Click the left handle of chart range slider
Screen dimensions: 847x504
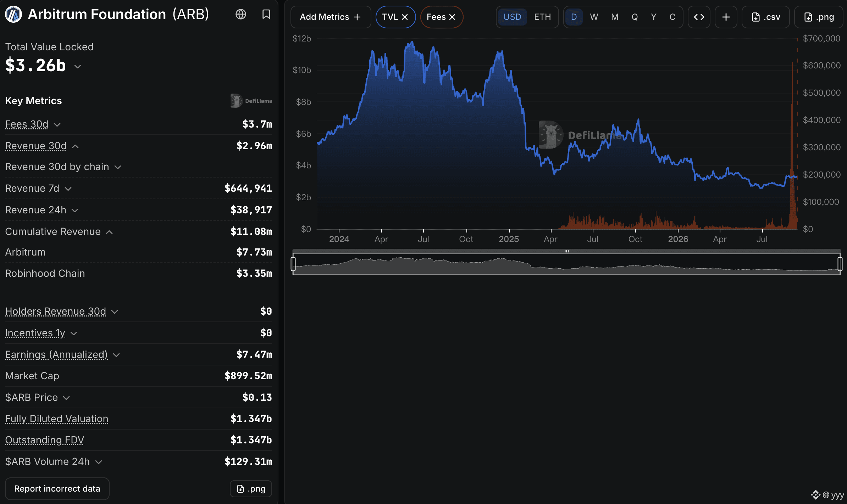point(293,264)
